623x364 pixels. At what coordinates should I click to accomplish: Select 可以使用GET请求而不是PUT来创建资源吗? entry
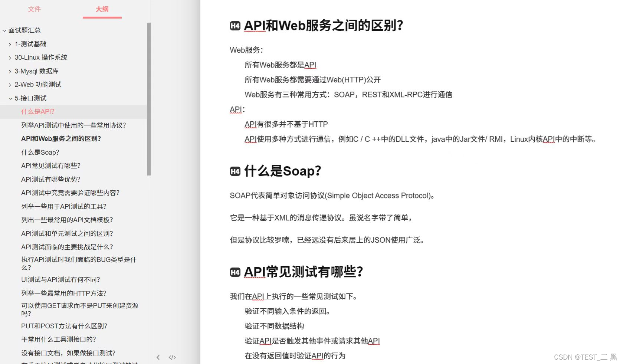80,309
